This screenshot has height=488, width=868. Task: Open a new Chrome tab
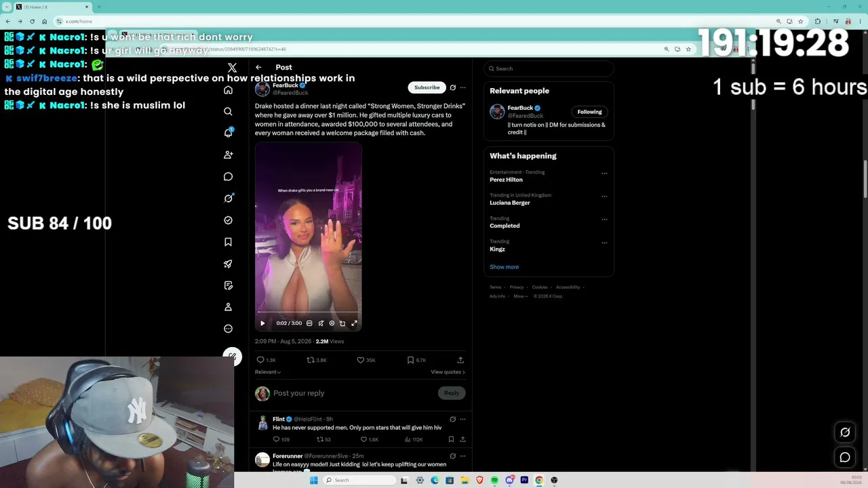(99, 7)
